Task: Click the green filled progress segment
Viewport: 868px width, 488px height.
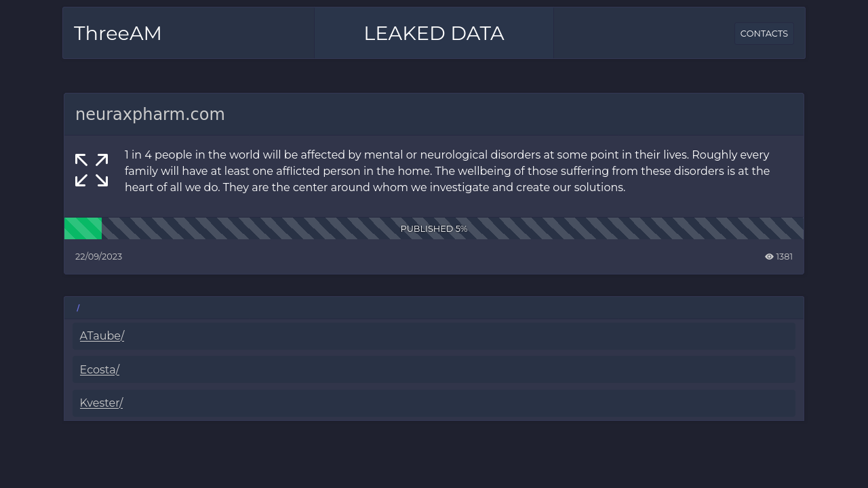Action: coord(83,228)
